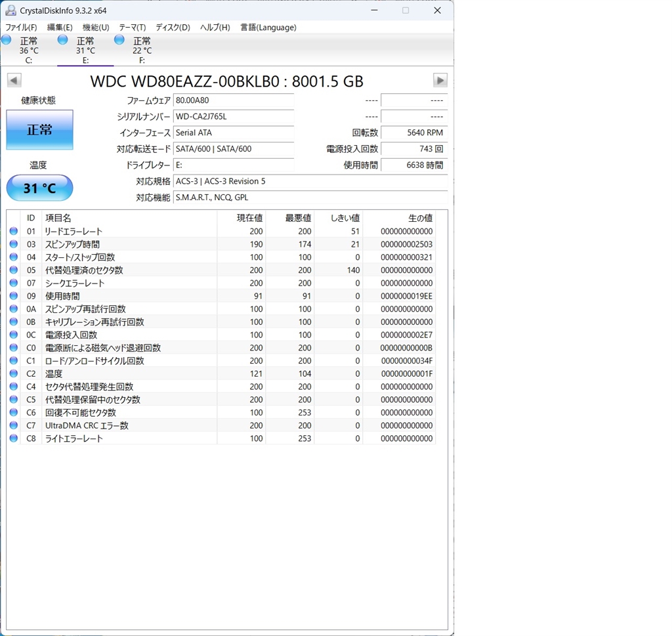Switch to the C: drive tab
The image size is (672, 636).
(29, 51)
